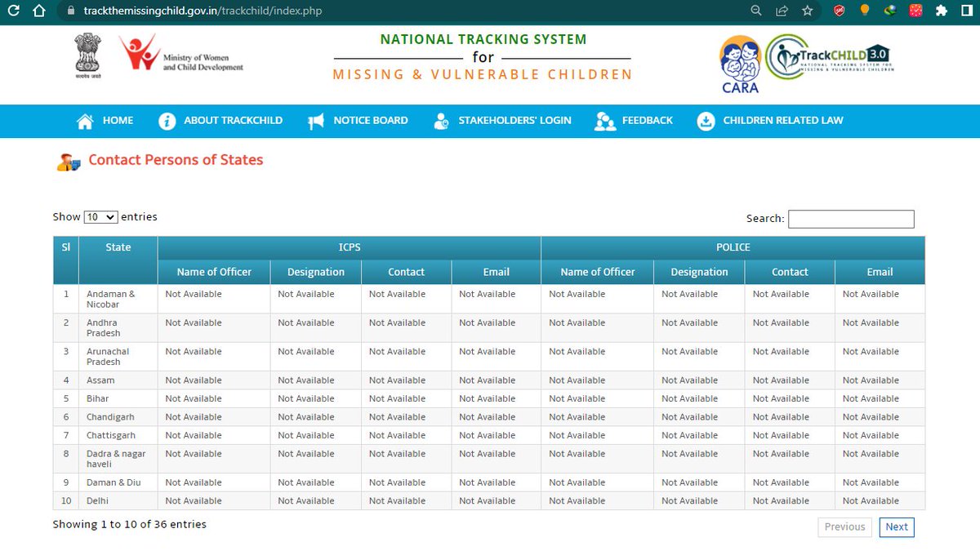Screen dimensions: 980x551
Task: Sort by ICPS Designation header
Action: pos(316,272)
